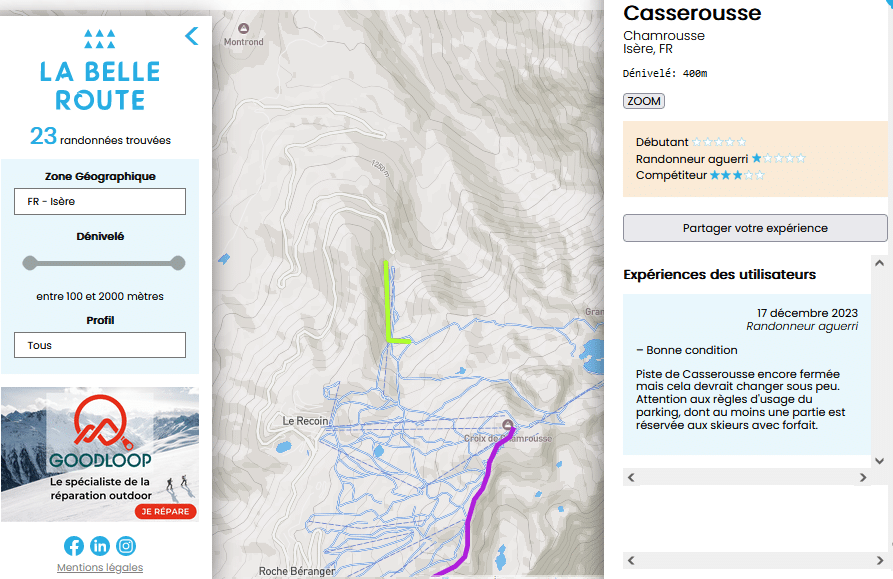The width and height of the screenshot is (893, 579).
Task: Click Partager votre expérience button
Action: (755, 228)
